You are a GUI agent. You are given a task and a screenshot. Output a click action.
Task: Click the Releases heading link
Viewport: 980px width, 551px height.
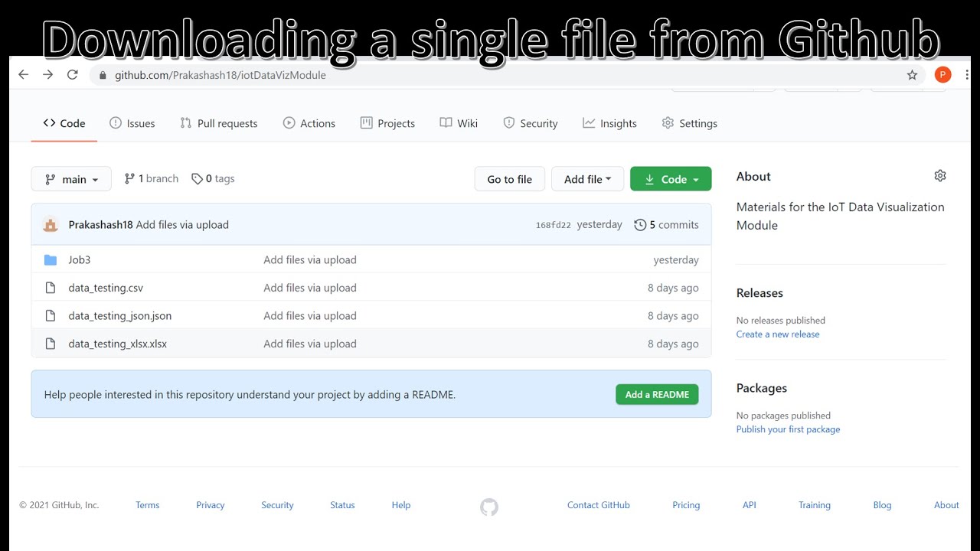(x=759, y=293)
